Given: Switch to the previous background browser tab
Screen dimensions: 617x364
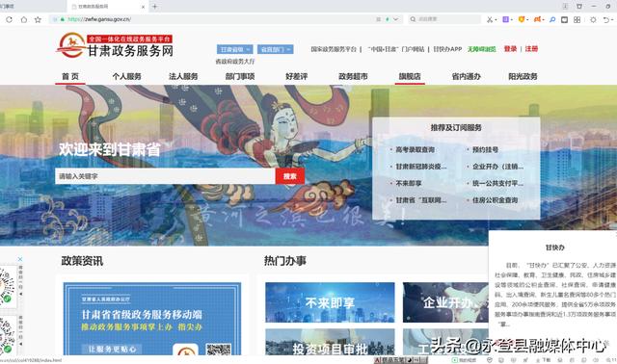Looking at the screenshot, I should 32,7.
